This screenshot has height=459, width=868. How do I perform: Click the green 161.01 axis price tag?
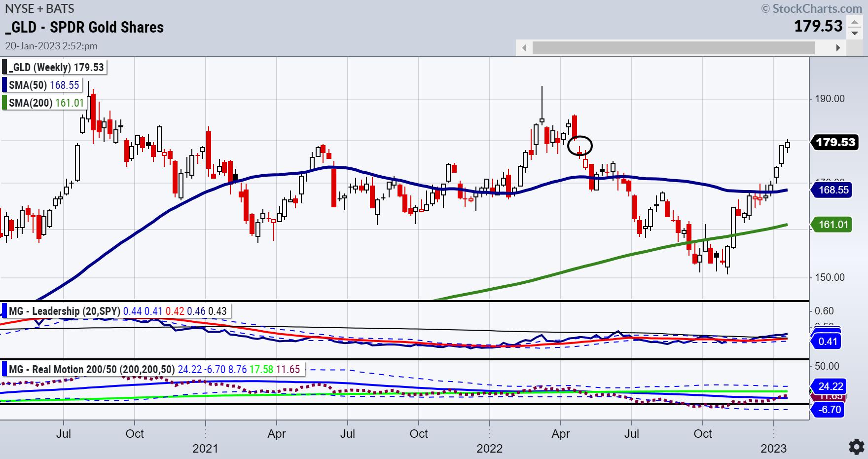[x=833, y=225]
